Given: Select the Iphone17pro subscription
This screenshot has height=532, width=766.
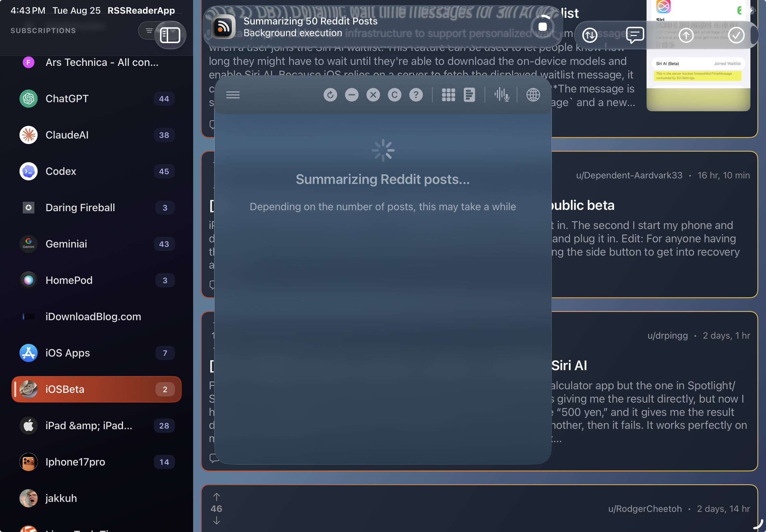Looking at the screenshot, I should click(97, 462).
